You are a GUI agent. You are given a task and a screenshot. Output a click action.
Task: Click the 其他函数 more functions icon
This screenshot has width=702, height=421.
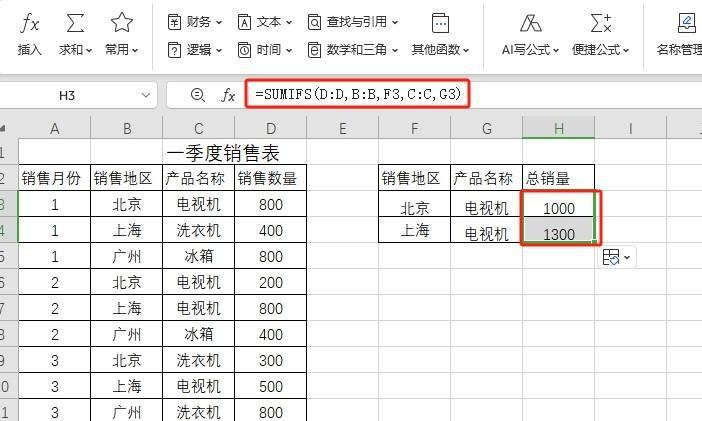(440, 22)
